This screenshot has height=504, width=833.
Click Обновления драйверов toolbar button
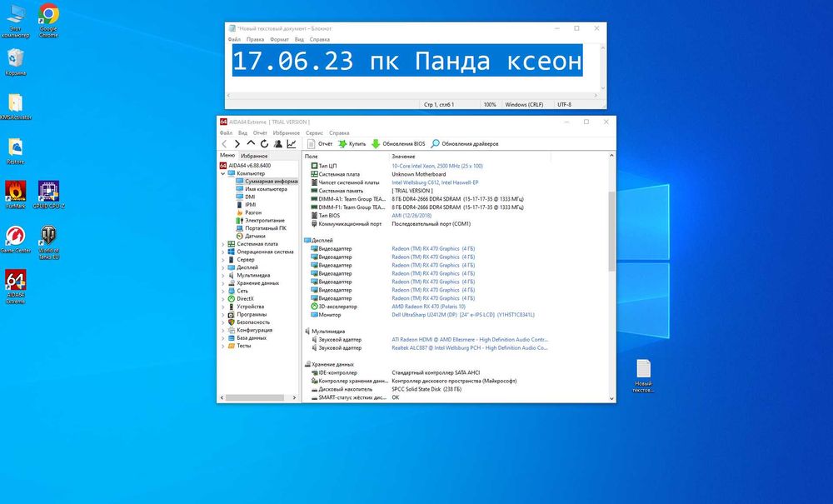pyautogui.click(x=465, y=144)
